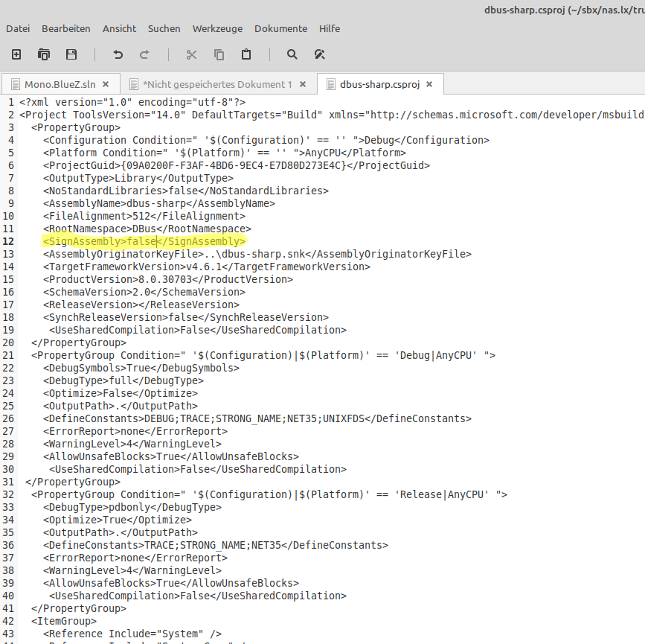
Task: Click the Reference Include System line
Action: [x=132, y=634]
